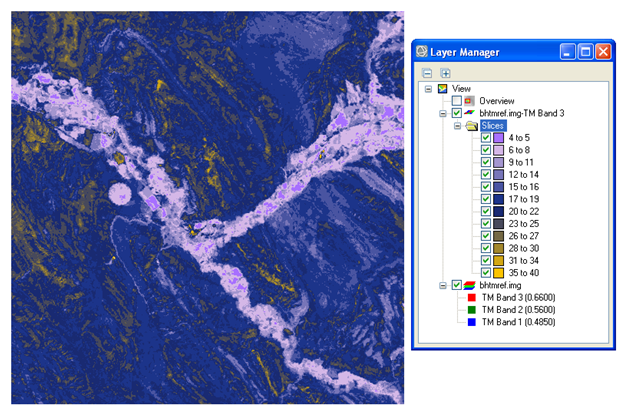The image size is (628, 417).
Task: Select the "35 to 40" slice label
Action: coord(523,273)
